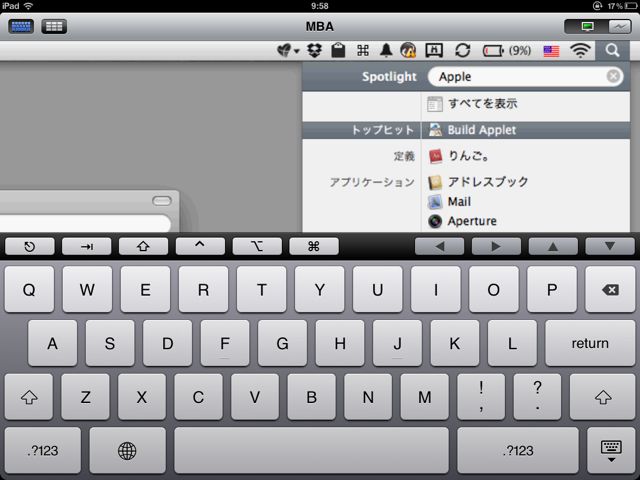The image size is (640, 480).
Task: Tap the question mark and period key
Action: click(x=538, y=397)
